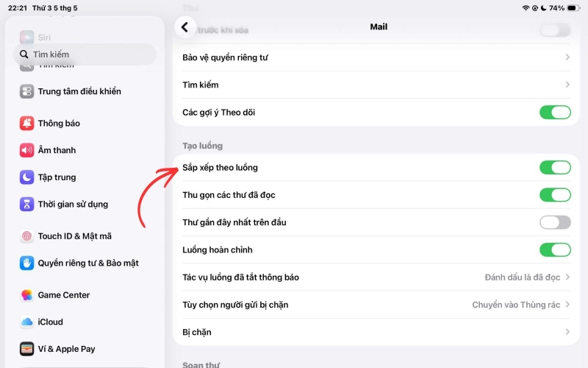Click the battery icon in status bar
The height and width of the screenshot is (368, 588).
click(573, 8)
